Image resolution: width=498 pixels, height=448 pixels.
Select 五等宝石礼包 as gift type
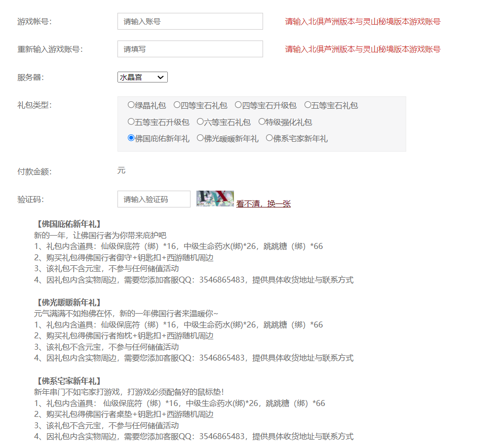click(308, 105)
